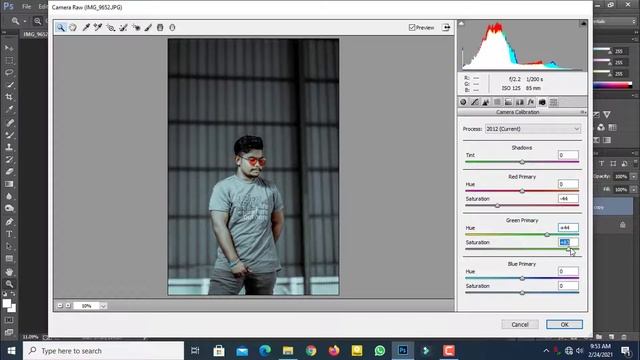Screen dimensions: 640x360
Task: Click the Blue Primary Saturation slider handle
Action: 522,293
